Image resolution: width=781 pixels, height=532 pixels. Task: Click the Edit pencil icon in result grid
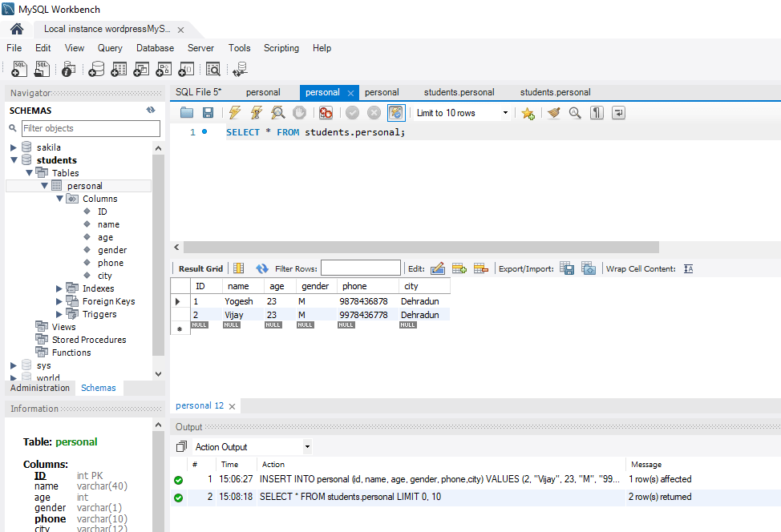439,268
